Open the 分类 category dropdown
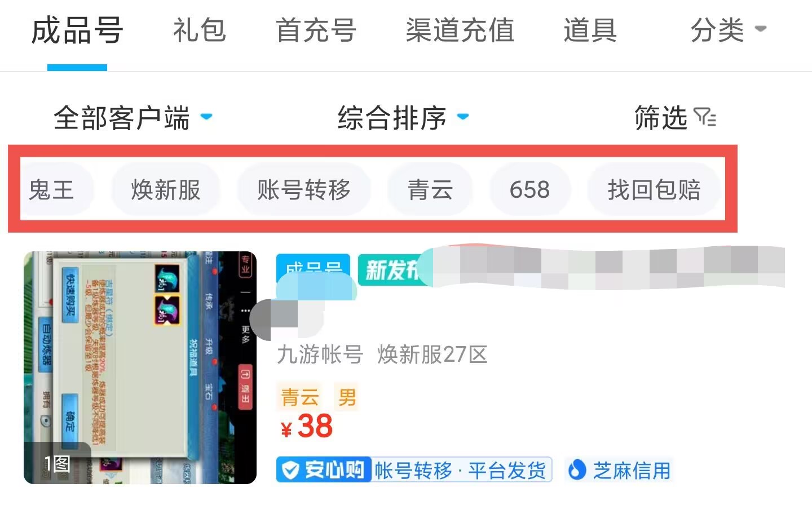This screenshot has width=812, height=510. [x=728, y=30]
